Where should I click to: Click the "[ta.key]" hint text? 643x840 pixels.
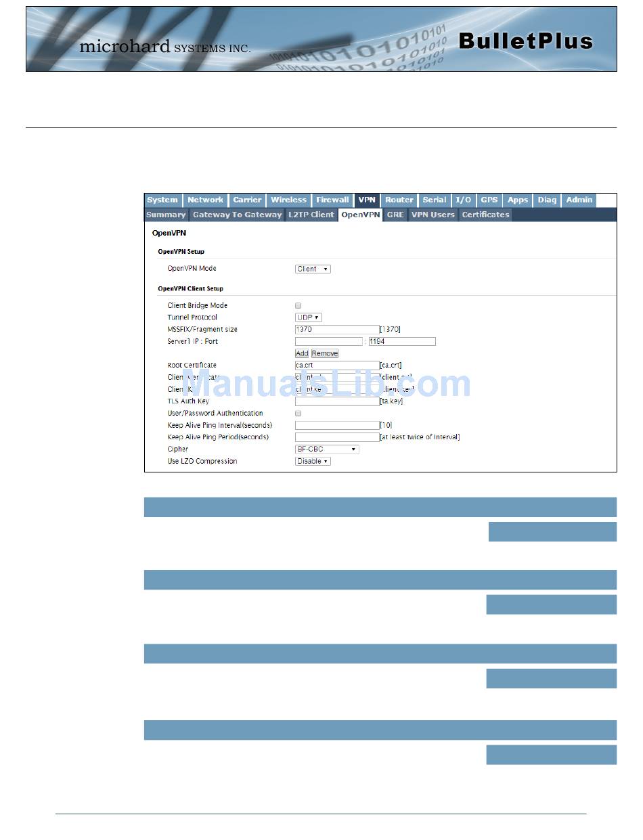click(x=391, y=401)
